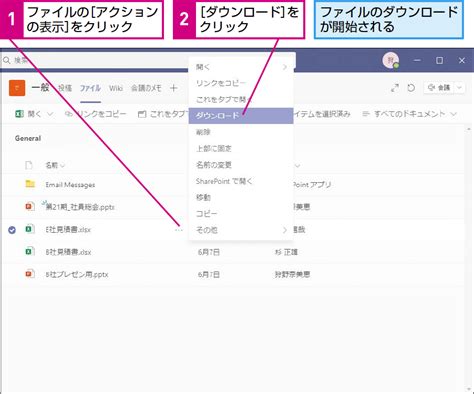Expand the すべてのドキュメント view dropdown
The width and height of the screenshot is (474, 394).
pyautogui.click(x=453, y=114)
